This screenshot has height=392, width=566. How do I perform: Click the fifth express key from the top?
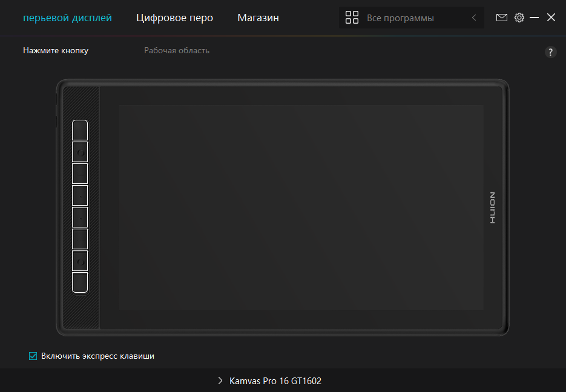(x=80, y=217)
